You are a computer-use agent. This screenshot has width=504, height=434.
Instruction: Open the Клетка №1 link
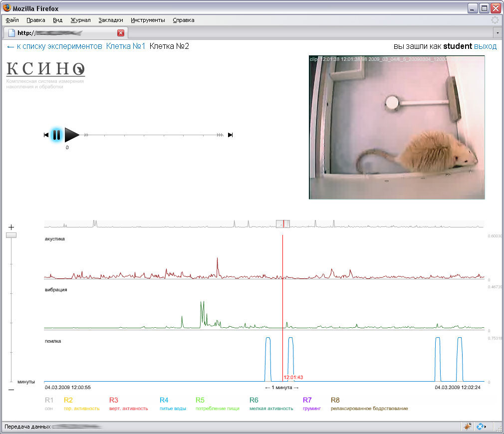click(x=126, y=46)
